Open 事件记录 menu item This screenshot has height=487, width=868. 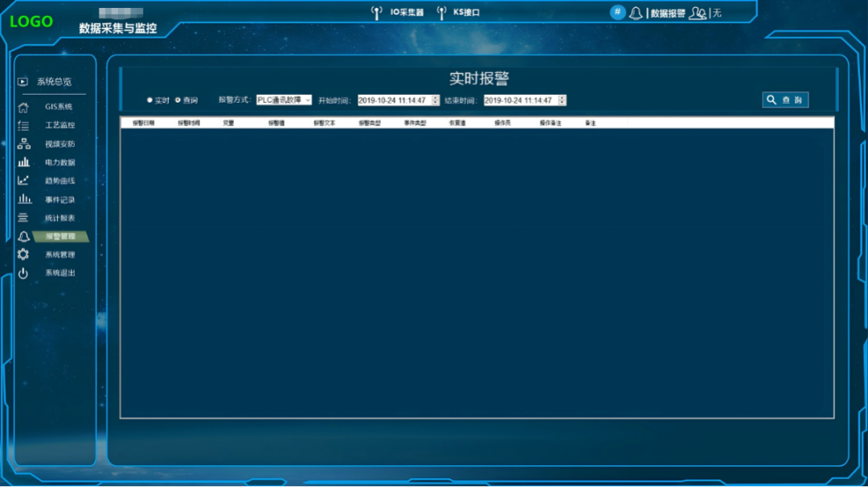click(x=59, y=200)
